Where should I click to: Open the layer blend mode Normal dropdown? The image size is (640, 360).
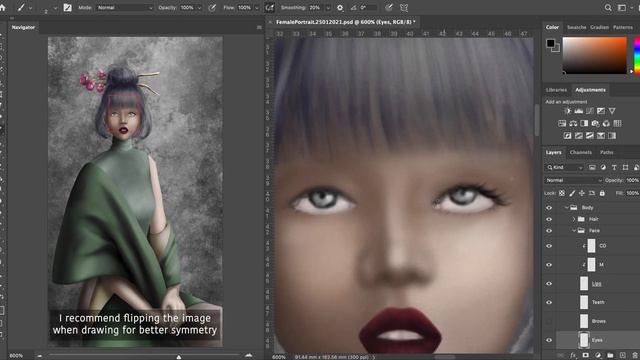tap(574, 180)
